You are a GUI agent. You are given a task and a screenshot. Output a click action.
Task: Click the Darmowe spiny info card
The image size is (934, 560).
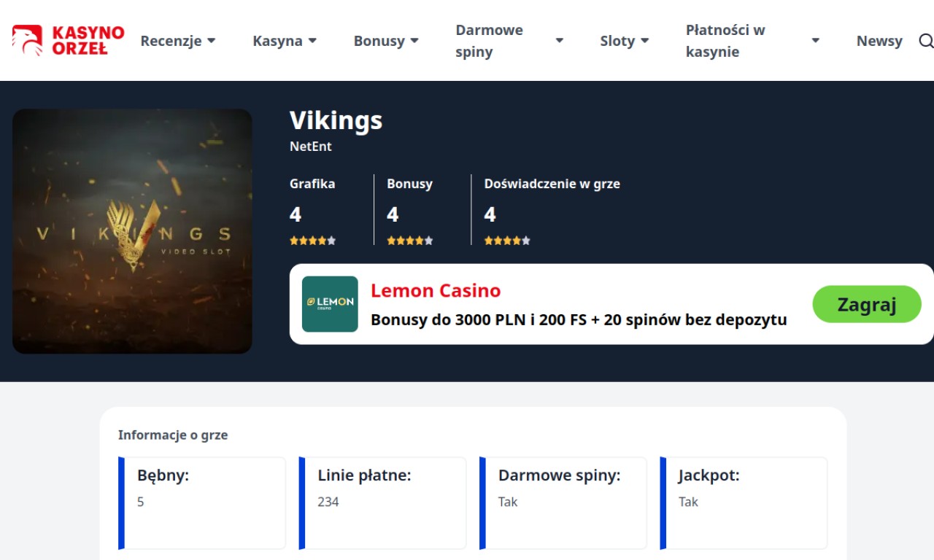tap(563, 503)
